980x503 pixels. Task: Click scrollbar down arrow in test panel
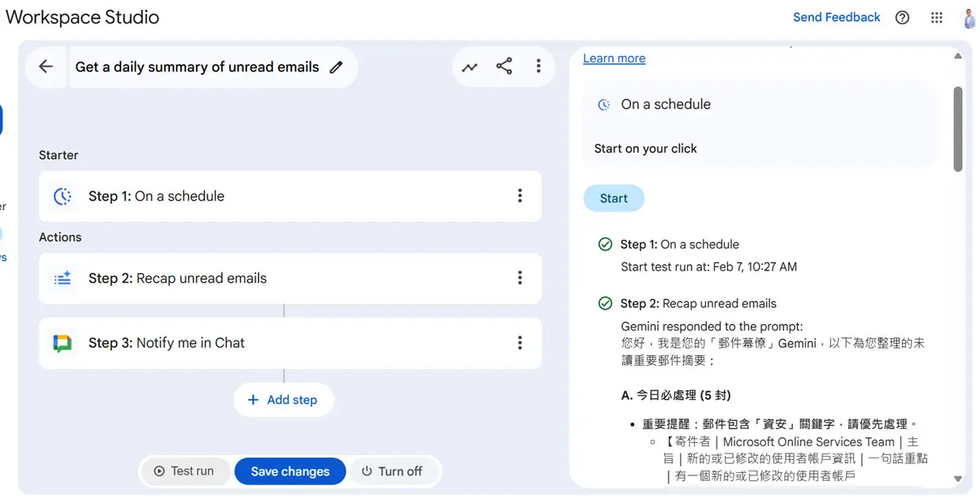(958, 479)
